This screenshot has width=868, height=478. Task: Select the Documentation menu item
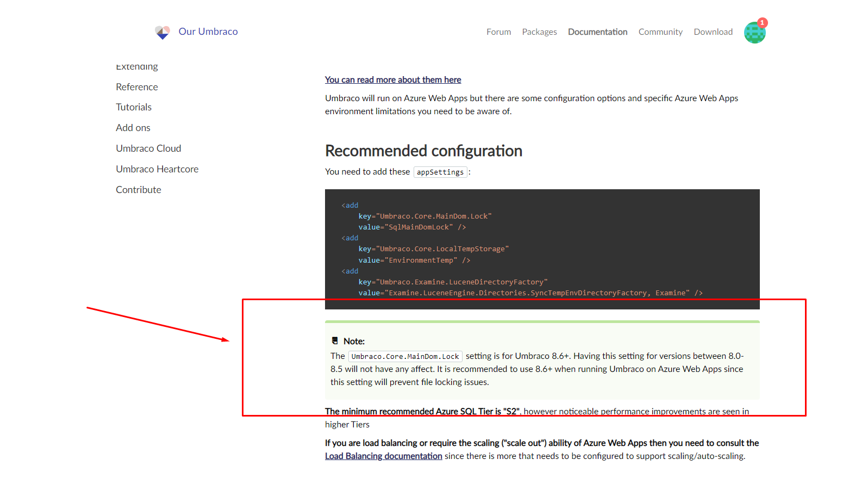(x=597, y=32)
